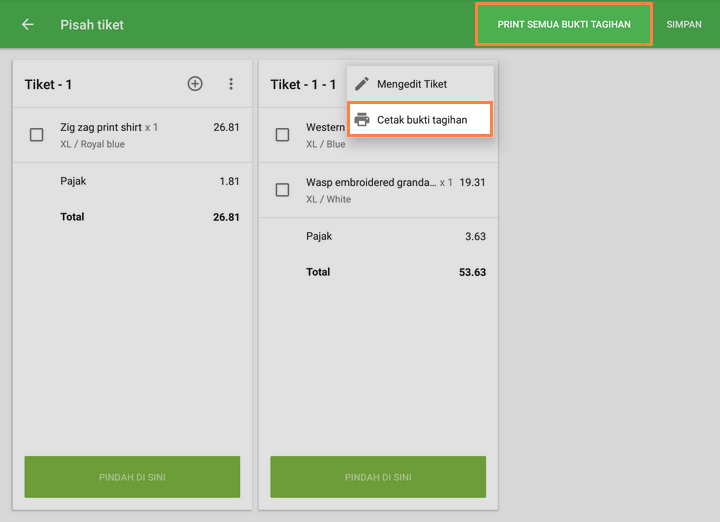Viewport: 720px width, 522px height.
Task: Click the Tiket - 1 - 1 card title
Action: coord(303,85)
